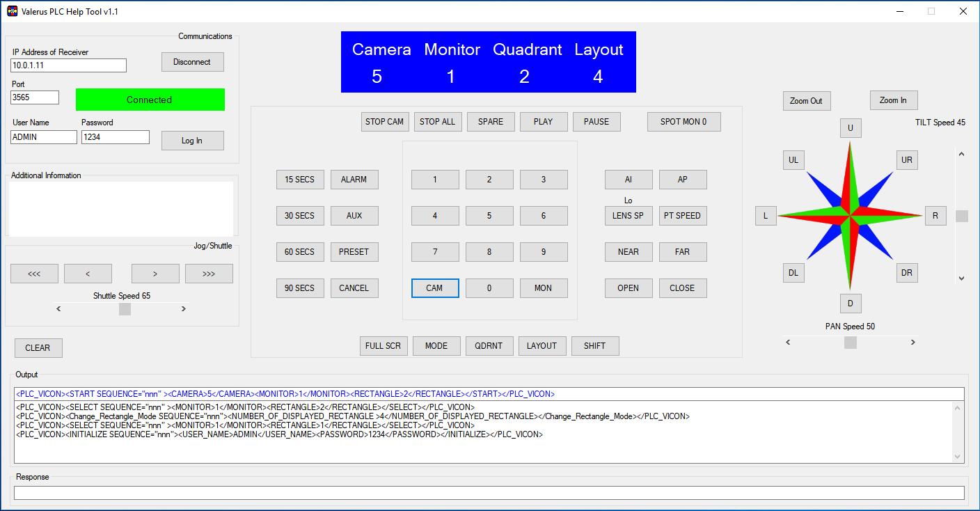
Task: Select the 60 SECS button
Action: 300,252
